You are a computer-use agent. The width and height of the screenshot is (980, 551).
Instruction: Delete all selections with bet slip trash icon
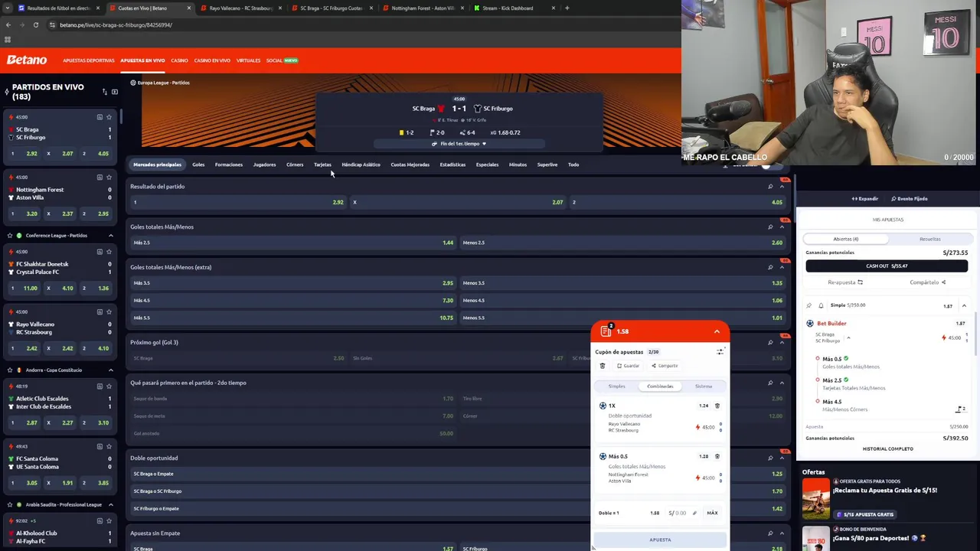[603, 366]
